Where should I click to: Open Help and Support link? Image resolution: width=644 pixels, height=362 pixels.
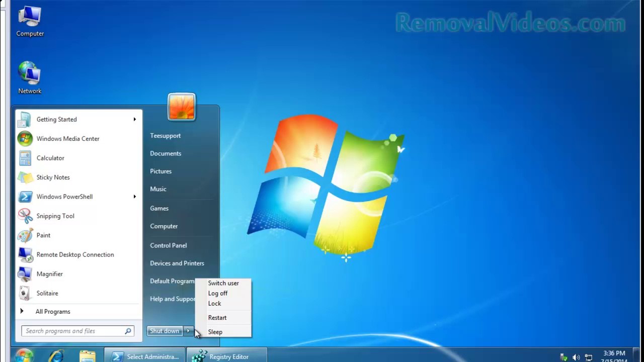(x=173, y=299)
